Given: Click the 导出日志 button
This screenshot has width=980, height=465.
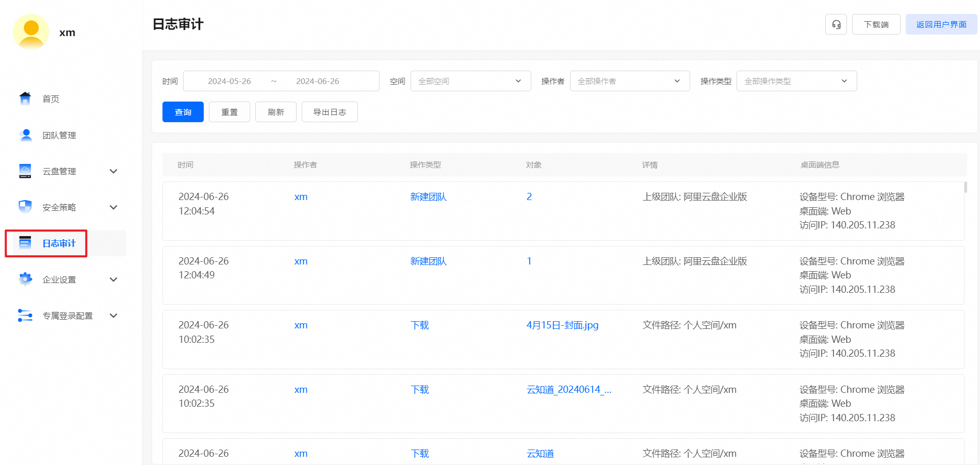Looking at the screenshot, I should (x=330, y=112).
